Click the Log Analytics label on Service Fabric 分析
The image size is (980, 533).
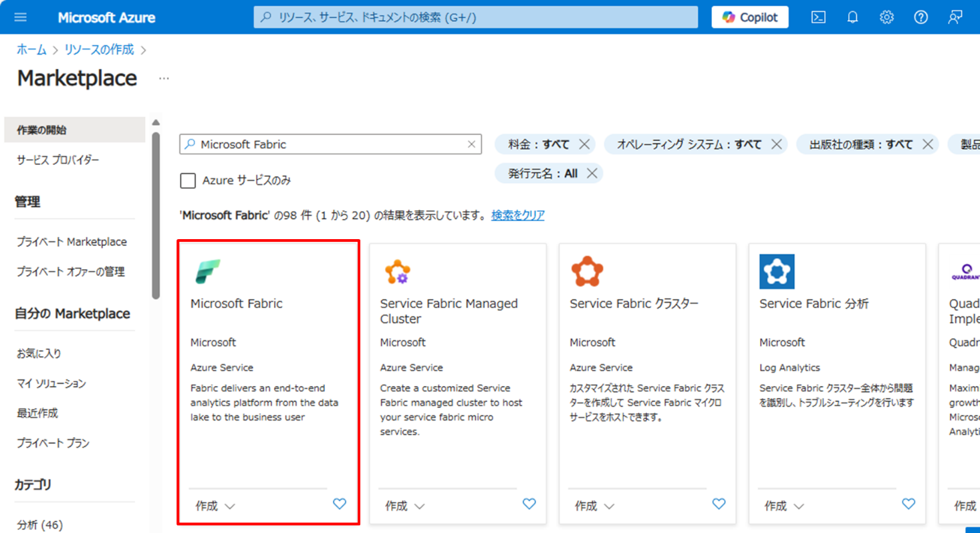click(789, 367)
